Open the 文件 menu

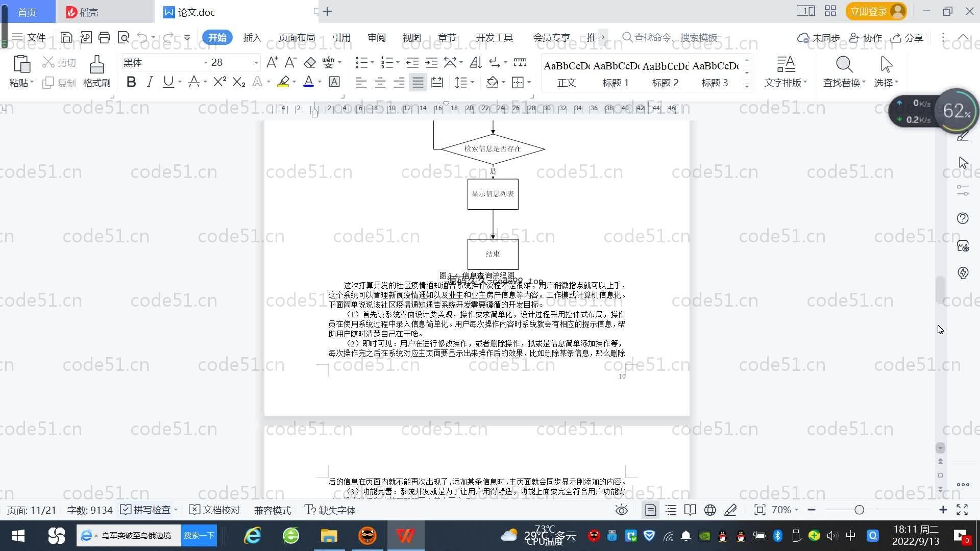(x=29, y=37)
